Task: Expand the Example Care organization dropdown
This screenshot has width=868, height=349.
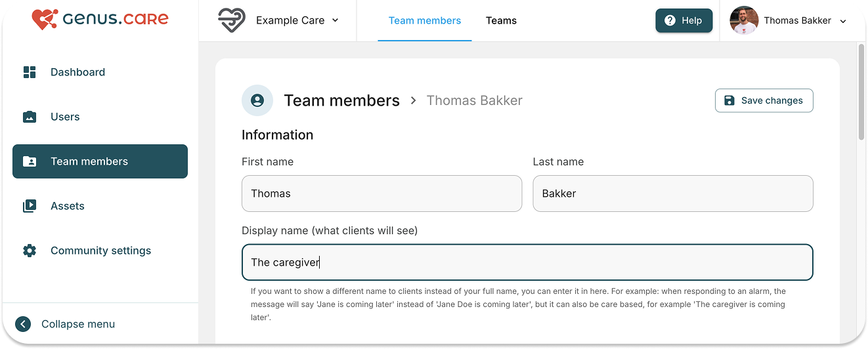Action: [335, 20]
